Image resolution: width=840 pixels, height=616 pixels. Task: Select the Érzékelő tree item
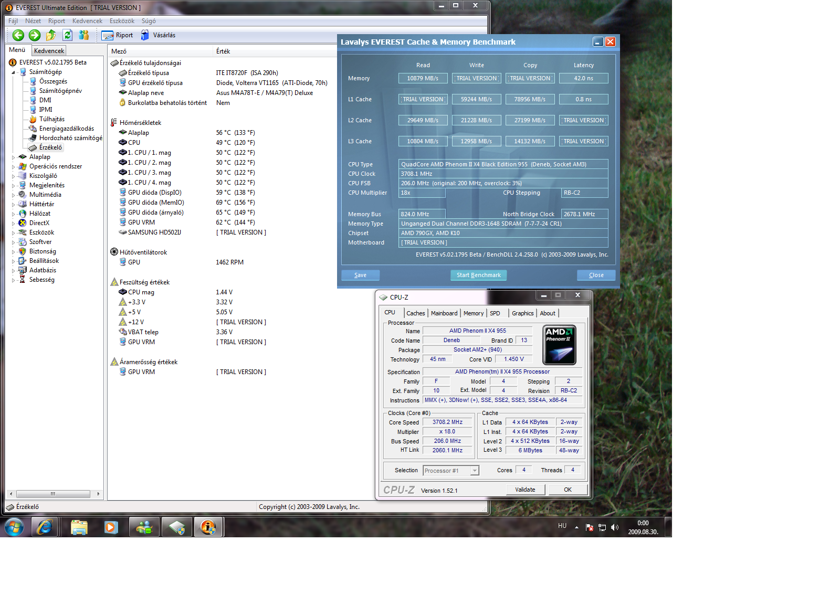coord(50,147)
